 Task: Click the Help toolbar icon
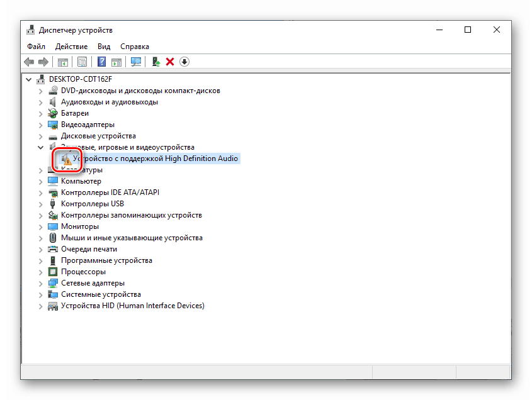pyautogui.click(x=101, y=62)
